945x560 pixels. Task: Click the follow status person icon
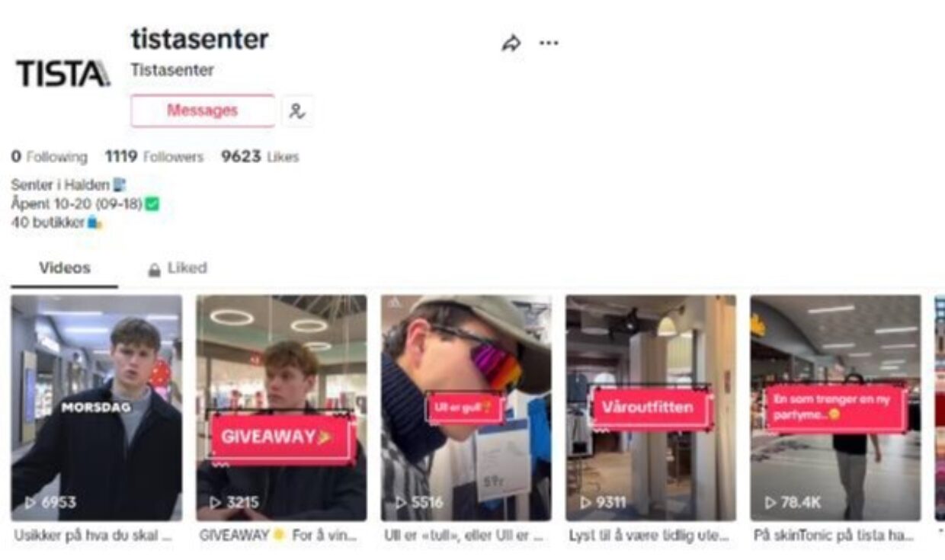(x=297, y=111)
